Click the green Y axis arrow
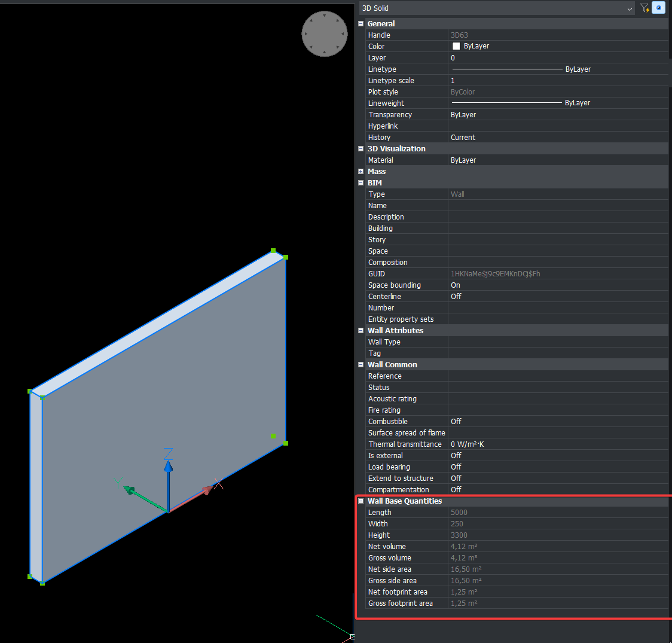Viewport: 672px width, 643px height. [129, 490]
